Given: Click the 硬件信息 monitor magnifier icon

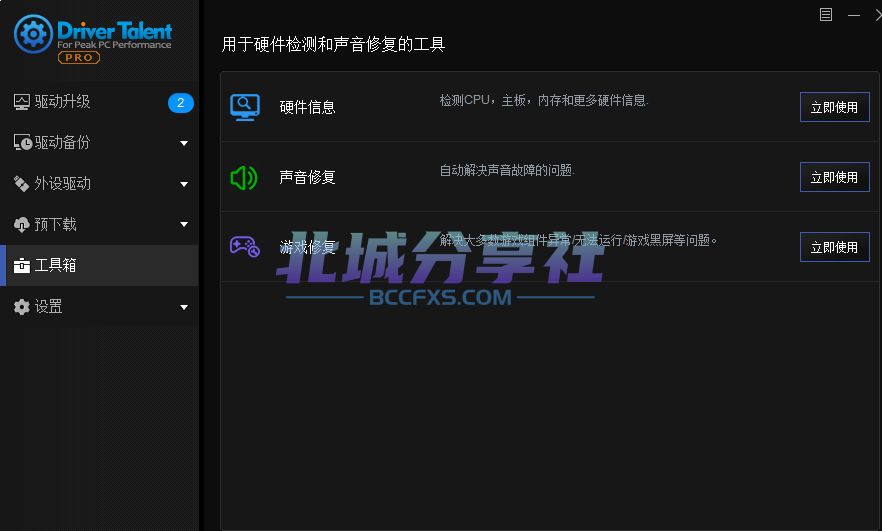Looking at the screenshot, I should tap(245, 107).
